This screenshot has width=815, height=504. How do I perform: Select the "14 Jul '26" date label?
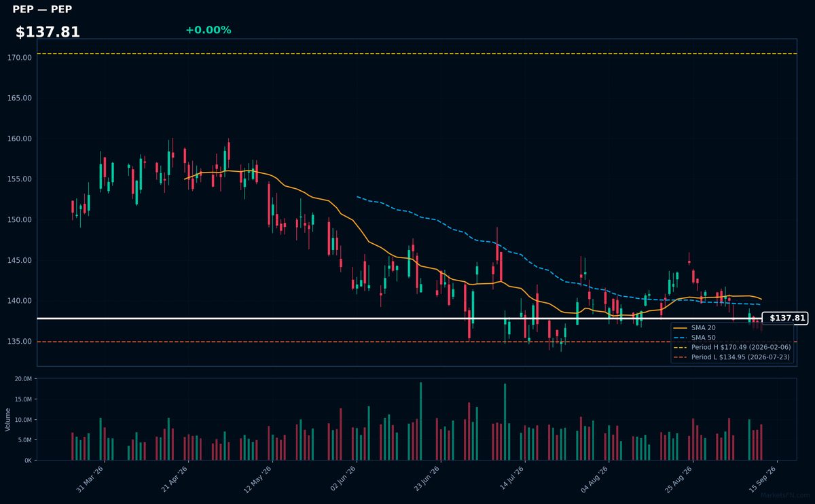click(511, 479)
